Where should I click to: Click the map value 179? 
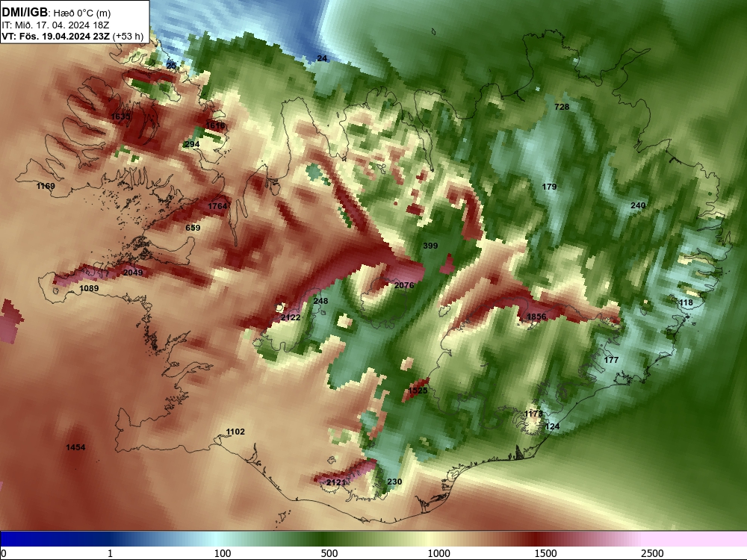[x=549, y=187]
